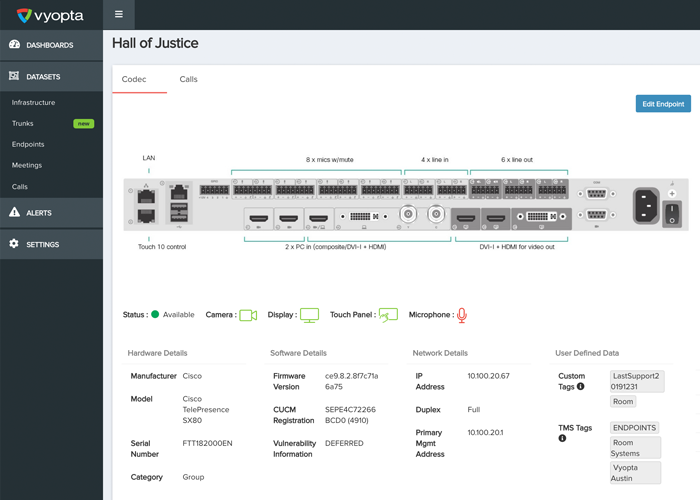Open the Alerts menu
The height and width of the screenshot is (500, 700).
[x=51, y=213]
